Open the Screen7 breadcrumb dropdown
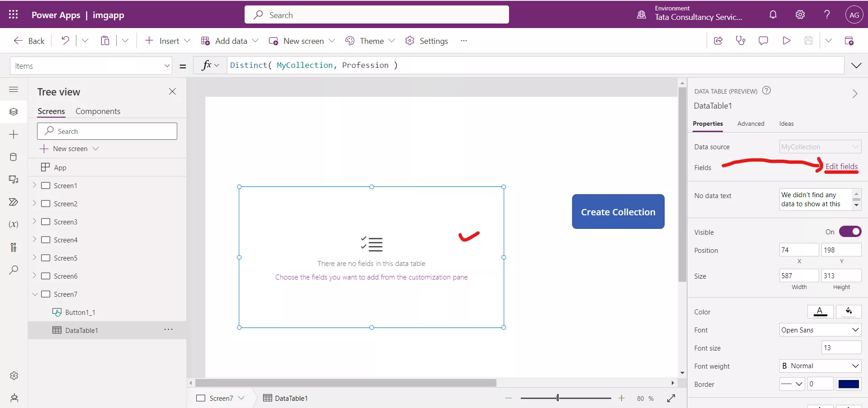The height and width of the screenshot is (408, 868). click(x=241, y=398)
